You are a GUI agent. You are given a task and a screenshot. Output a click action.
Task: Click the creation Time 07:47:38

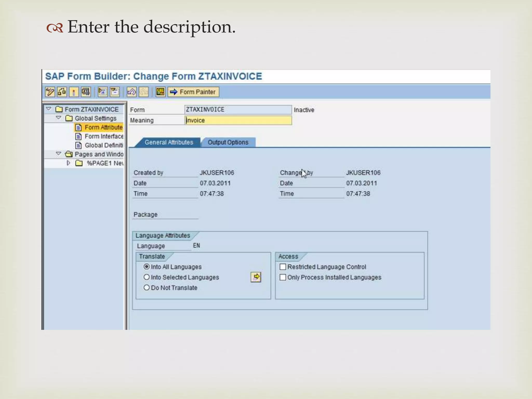pos(212,194)
